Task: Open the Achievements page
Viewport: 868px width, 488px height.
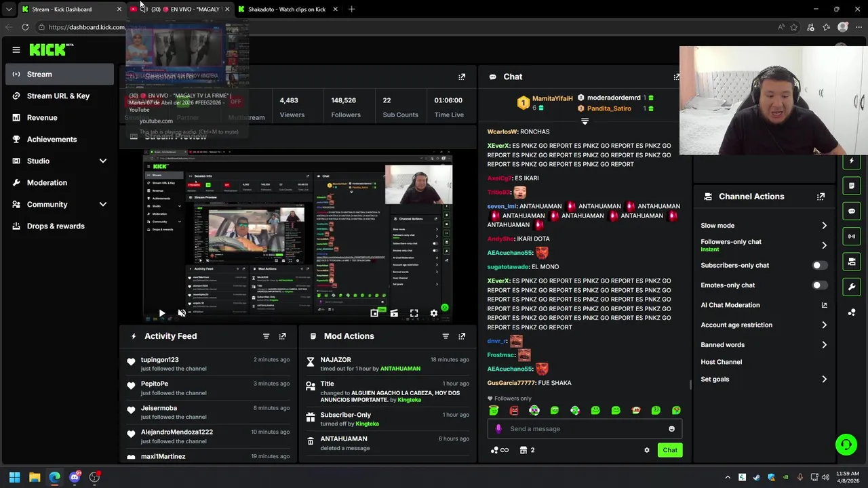Action: [x=60, y=140]
